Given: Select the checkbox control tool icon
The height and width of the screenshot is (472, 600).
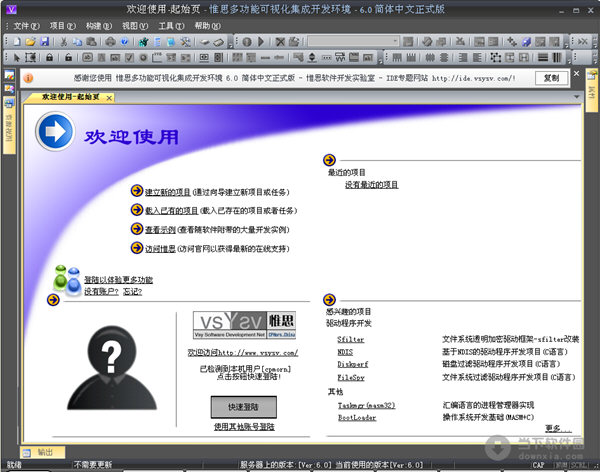Looking at the screenshot, I should [129, 57].
